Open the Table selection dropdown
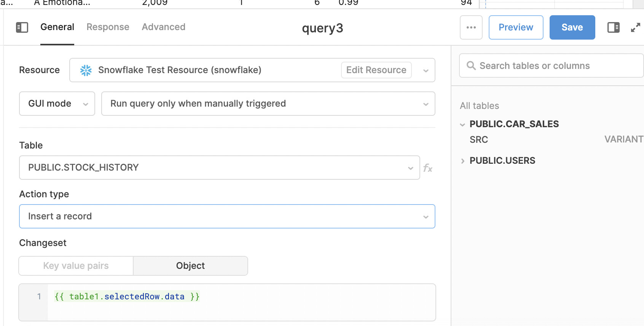The height and width of the screenshot is (326, 644). point(219,168)
